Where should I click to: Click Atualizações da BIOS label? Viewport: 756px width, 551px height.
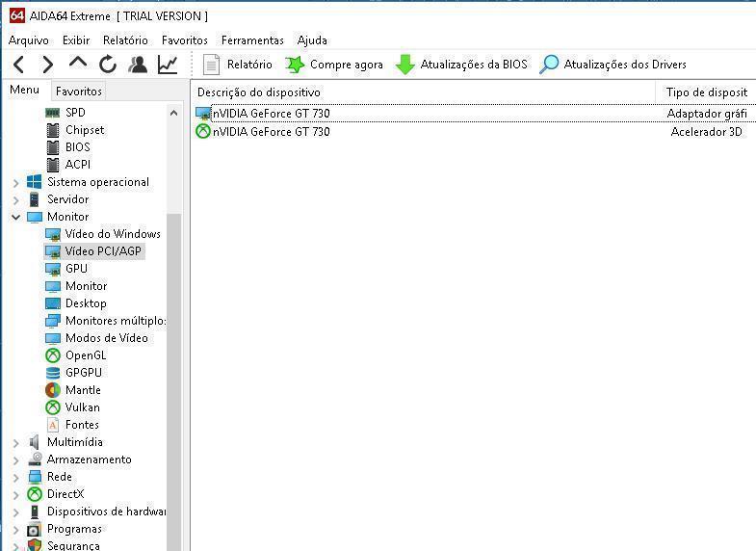coord(474,65)
